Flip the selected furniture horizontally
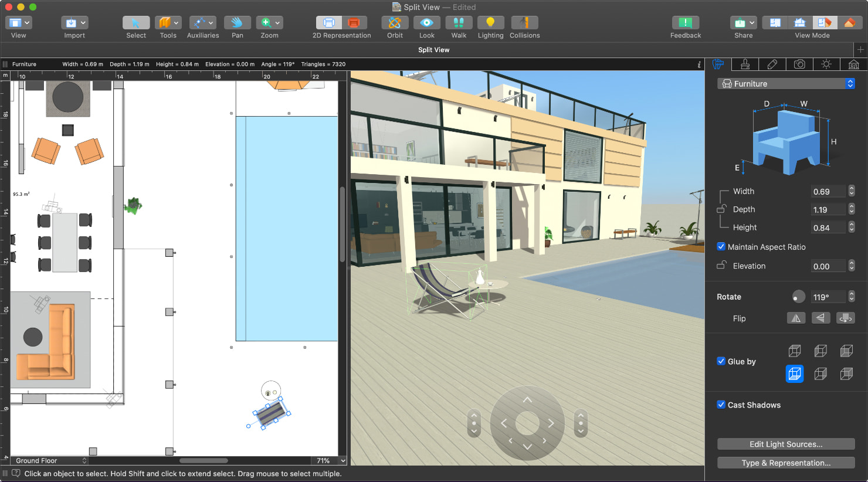 tap(796, 317)
